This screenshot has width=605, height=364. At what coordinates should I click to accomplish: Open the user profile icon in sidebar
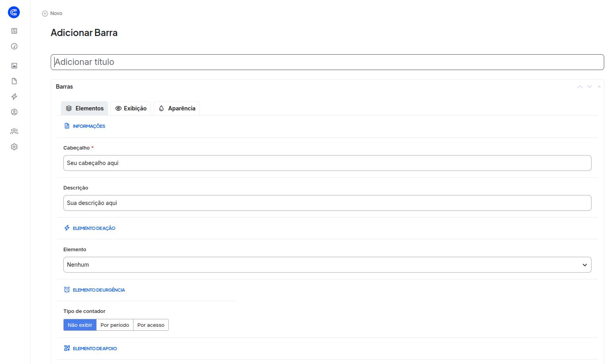(14, 112)
